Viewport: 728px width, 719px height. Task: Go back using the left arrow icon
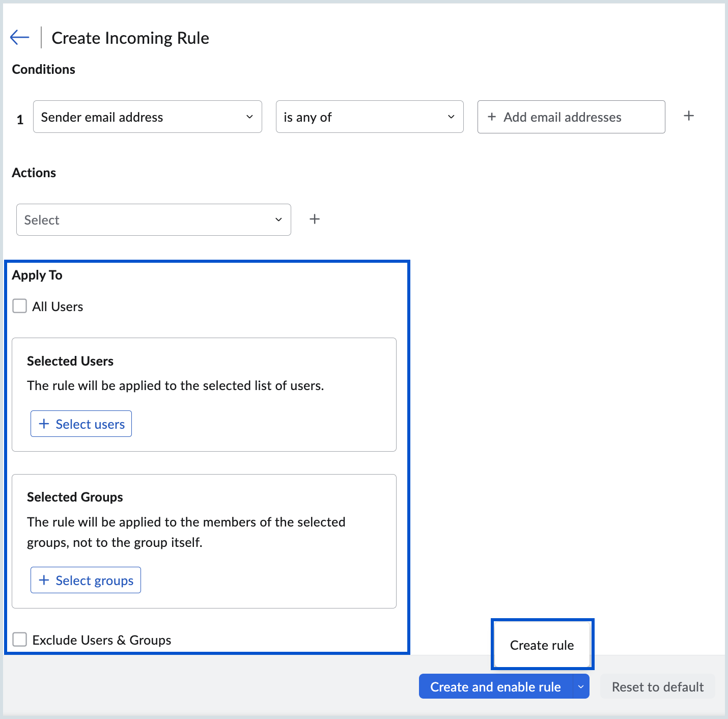pos(20,37)
